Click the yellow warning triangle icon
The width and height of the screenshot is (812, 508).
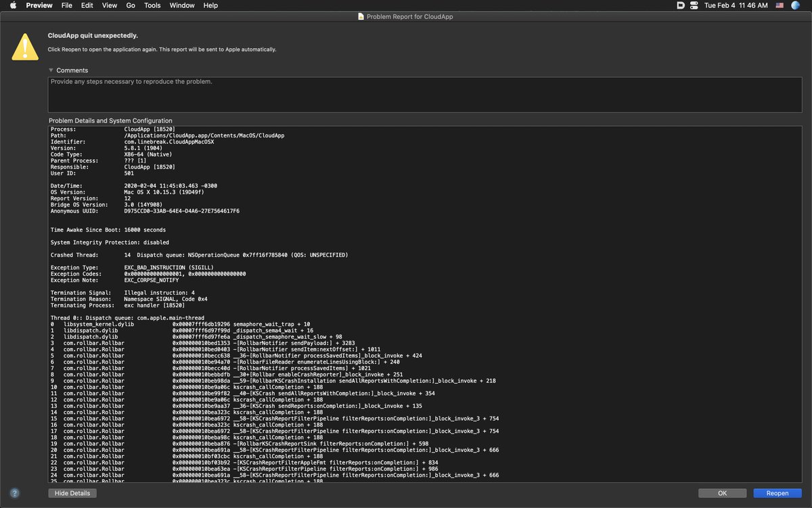25,46
